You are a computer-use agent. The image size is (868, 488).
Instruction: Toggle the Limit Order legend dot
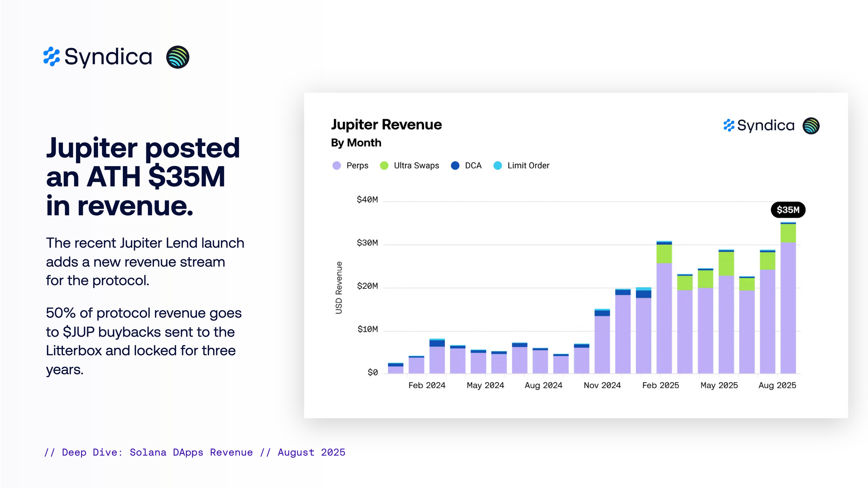point(498,166)
